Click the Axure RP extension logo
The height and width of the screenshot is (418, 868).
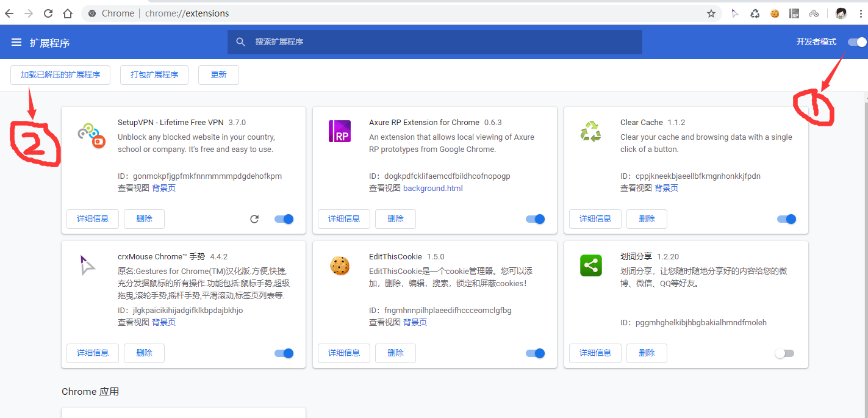340,131
